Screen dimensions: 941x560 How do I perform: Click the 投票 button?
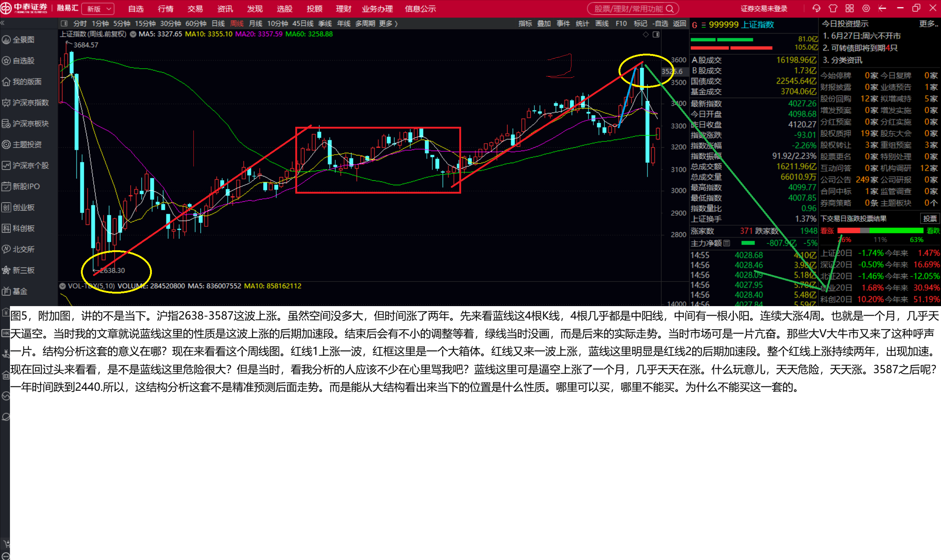[930, 219]
